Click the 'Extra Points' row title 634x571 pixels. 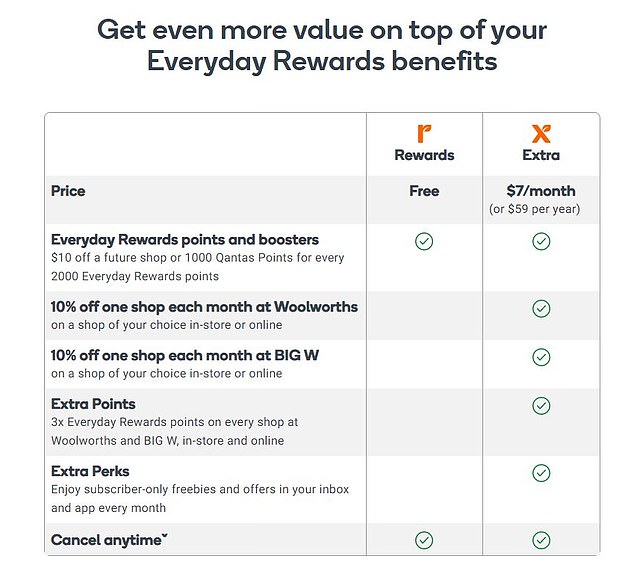pos(93,405)
